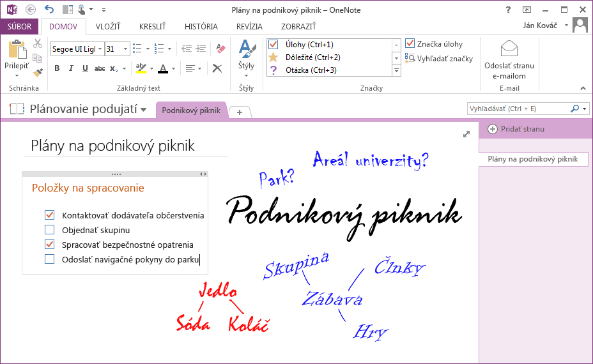Check the Objednať skupinu checkbox
The width and height of the screenshot is (593, 364).
(50, 230)
